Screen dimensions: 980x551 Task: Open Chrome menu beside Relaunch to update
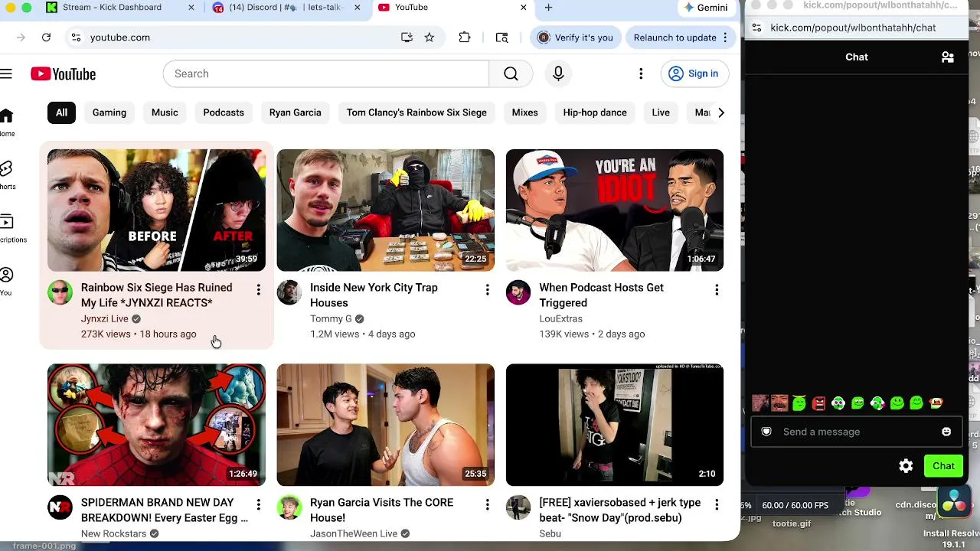pos(725,37)
